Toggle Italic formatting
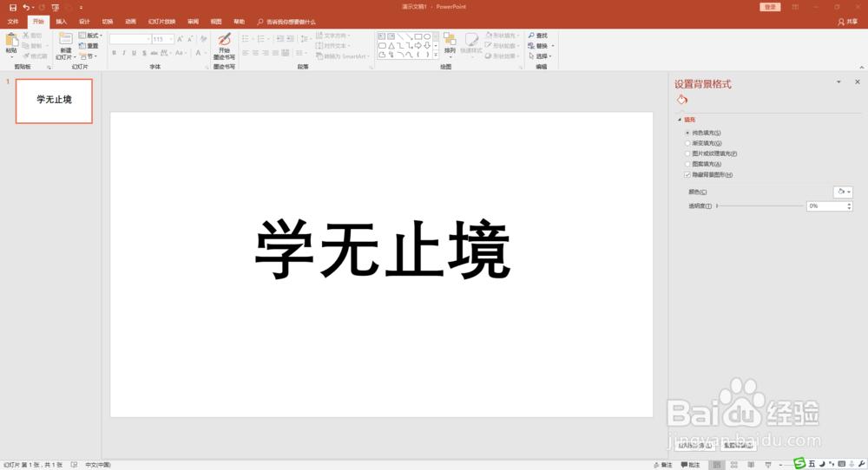Image resolution: width=868 pixels, height=470 pixels. point(124,53)
